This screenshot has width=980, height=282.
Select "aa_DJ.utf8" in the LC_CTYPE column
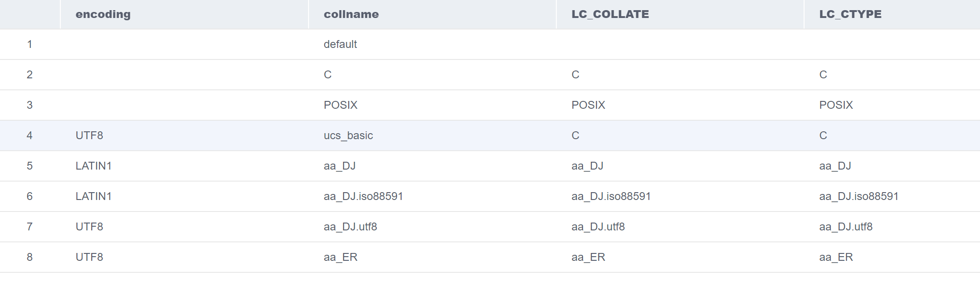[846, 227]
